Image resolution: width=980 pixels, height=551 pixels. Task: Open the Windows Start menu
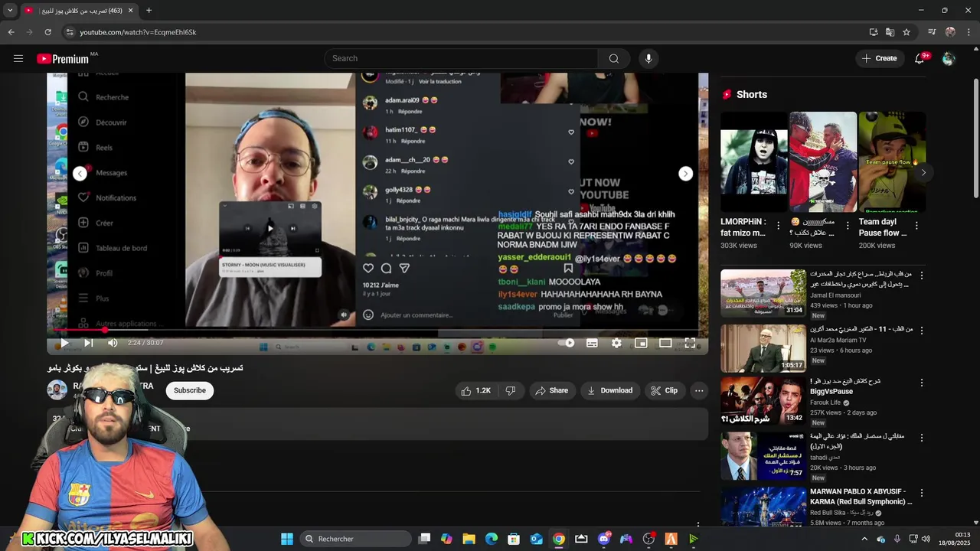(x=287, y=539)
